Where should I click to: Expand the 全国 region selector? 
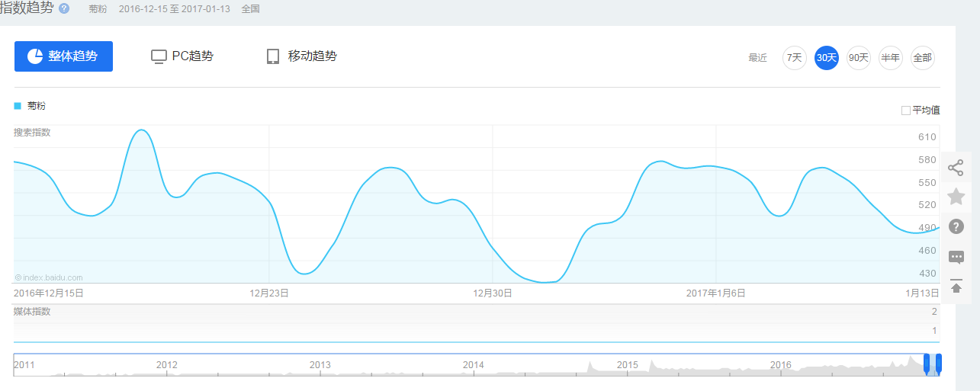point(250,9)
